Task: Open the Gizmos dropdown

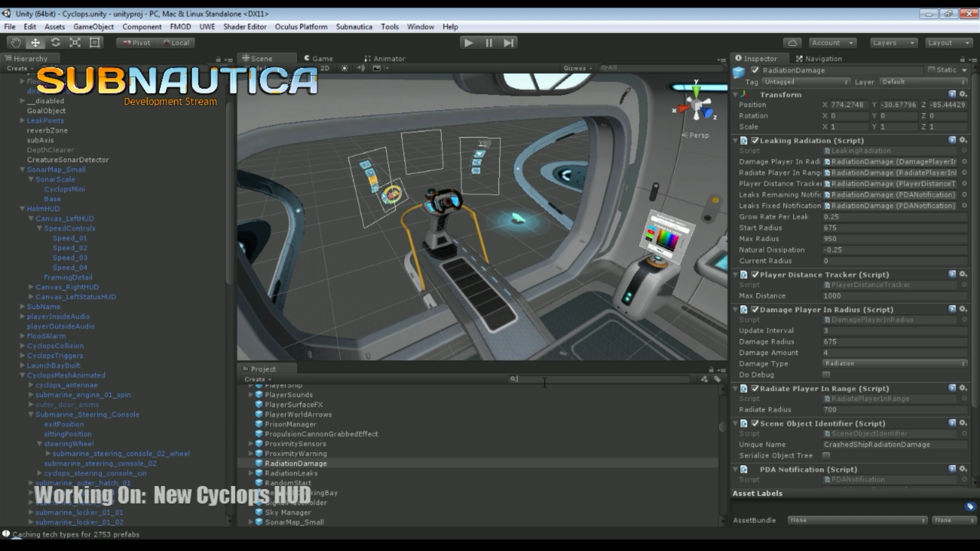Action: [x=576, y=68]
